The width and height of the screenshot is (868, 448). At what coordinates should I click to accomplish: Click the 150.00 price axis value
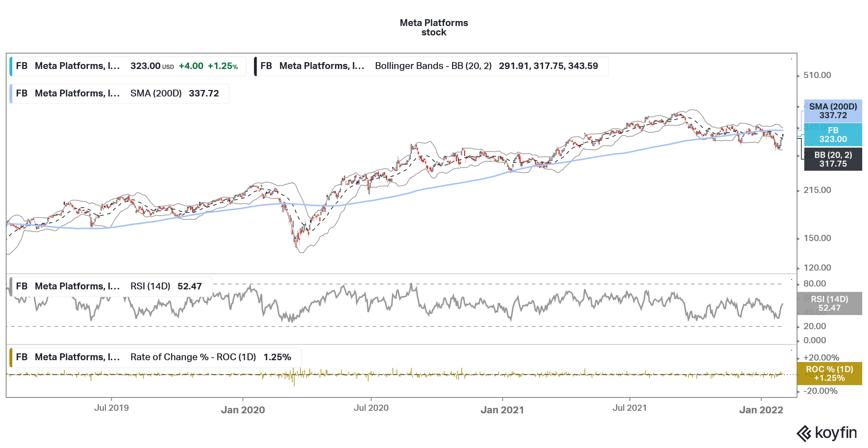pyautogui.click(x=817, y=238)
